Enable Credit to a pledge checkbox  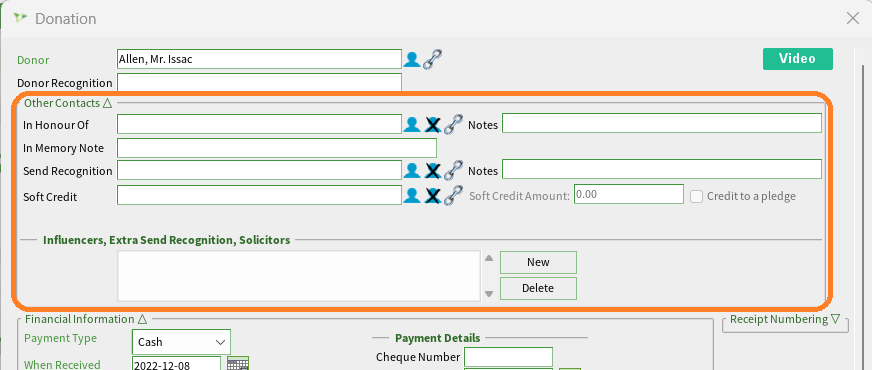(696, 196)
